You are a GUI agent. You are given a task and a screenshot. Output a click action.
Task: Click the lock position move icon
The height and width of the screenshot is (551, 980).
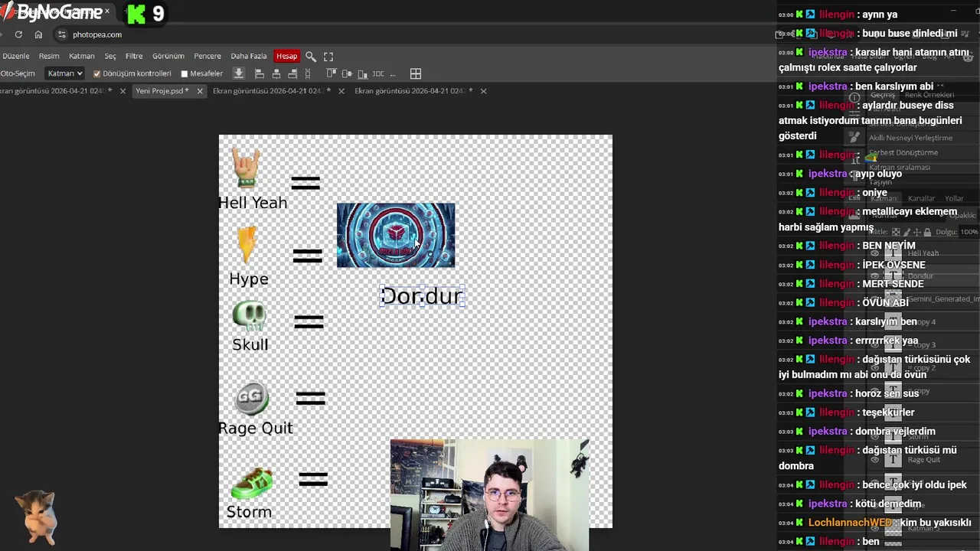916,231
